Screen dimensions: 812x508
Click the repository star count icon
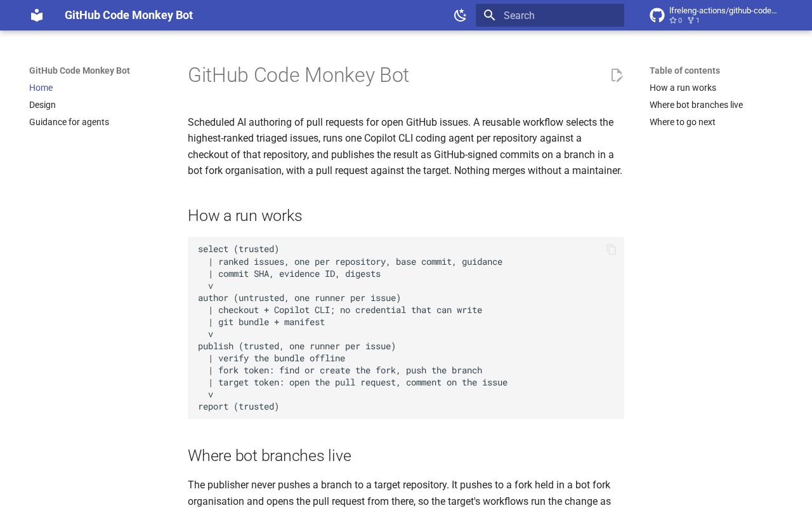672,20
